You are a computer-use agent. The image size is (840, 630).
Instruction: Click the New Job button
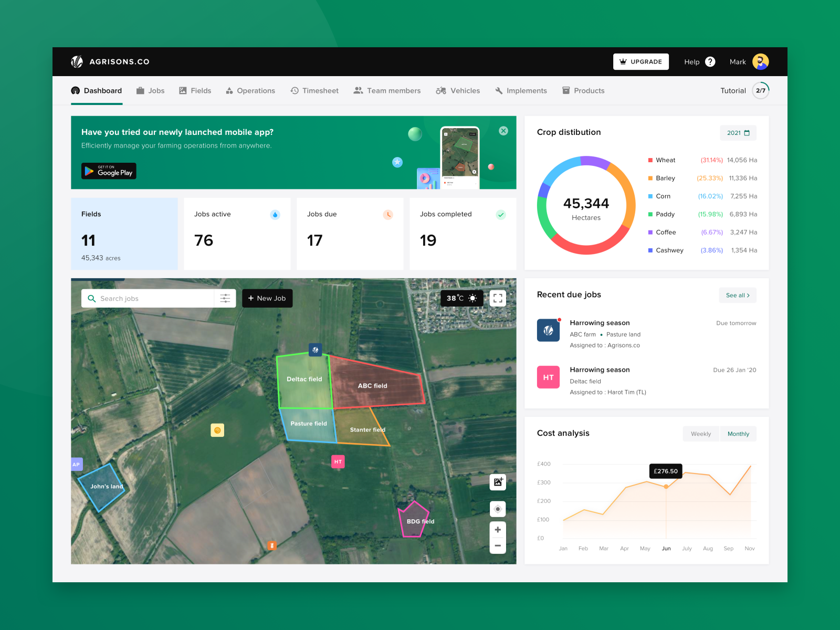(267, 298)
